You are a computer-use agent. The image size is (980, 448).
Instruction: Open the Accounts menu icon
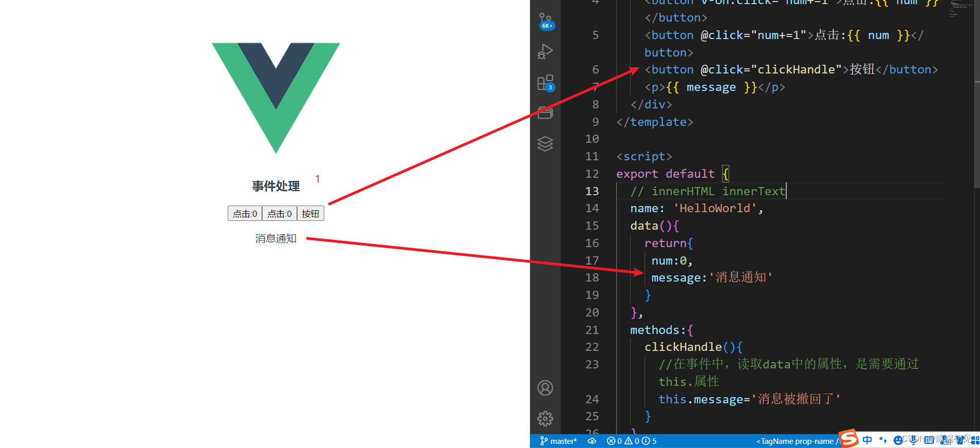pyautogui.click(x=545, y=388)
